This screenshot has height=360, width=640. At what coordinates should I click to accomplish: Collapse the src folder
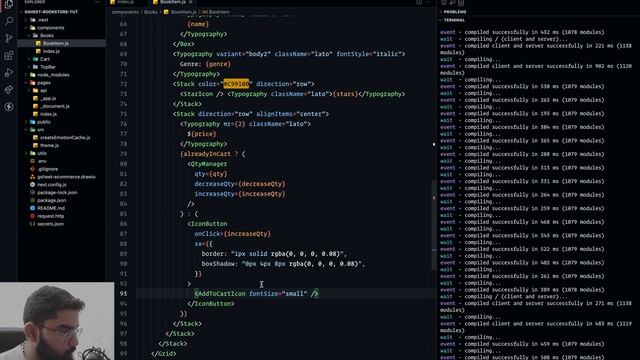tap(41, 130)
